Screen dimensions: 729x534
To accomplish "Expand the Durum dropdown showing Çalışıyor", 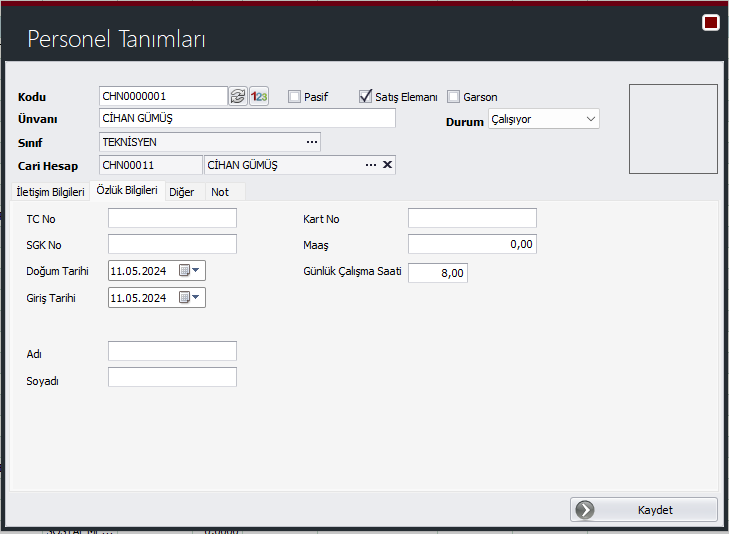I will pos(590,119).
